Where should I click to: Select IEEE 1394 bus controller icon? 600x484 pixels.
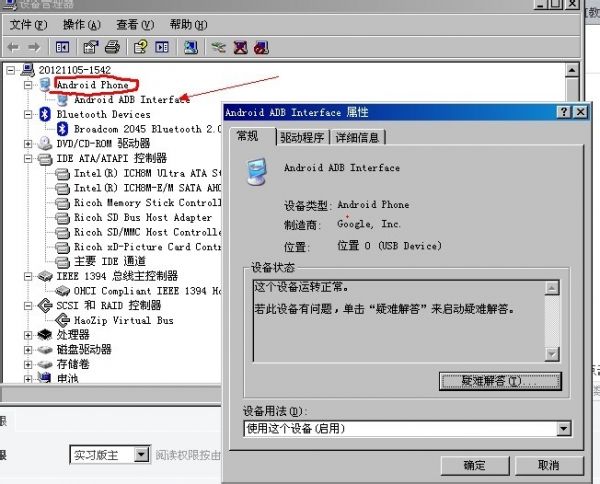pyautogui.click(x=45, y=276)
